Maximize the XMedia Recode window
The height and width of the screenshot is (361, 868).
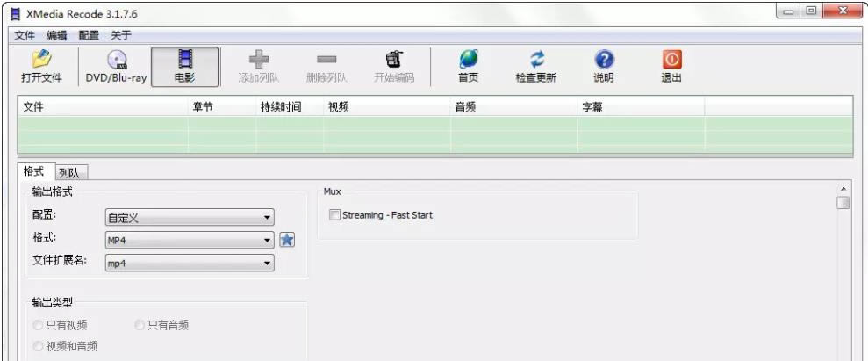812,11
